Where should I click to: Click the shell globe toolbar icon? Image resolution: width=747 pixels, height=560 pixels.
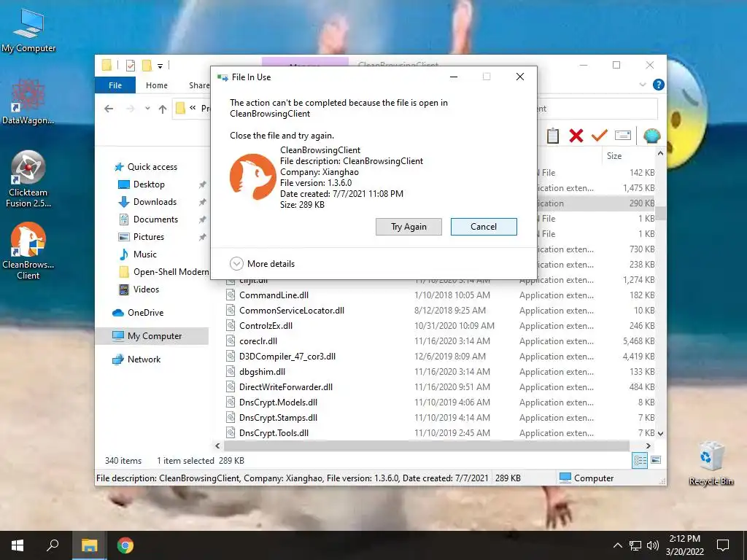point(651,136)
